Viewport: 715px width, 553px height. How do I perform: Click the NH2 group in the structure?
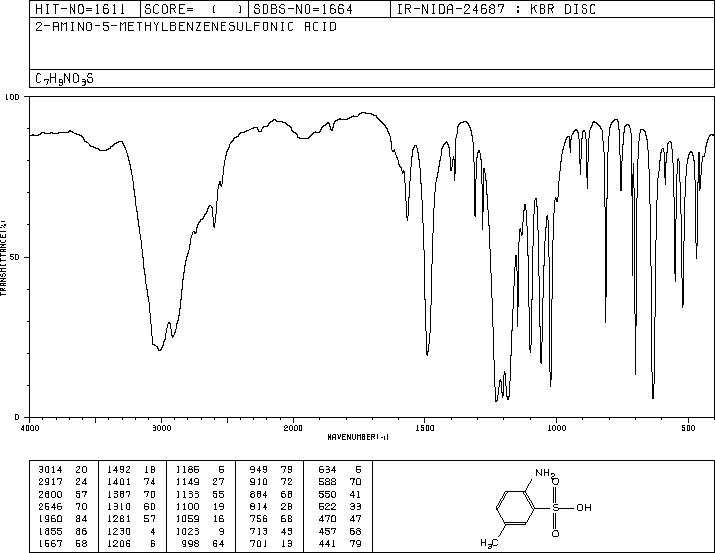[x=545, y=473]
